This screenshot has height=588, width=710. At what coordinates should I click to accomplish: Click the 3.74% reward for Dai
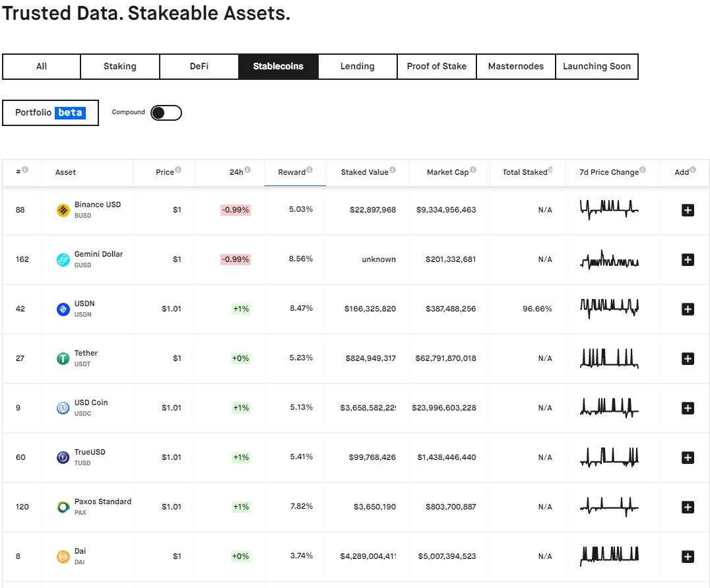pos(301,556)
